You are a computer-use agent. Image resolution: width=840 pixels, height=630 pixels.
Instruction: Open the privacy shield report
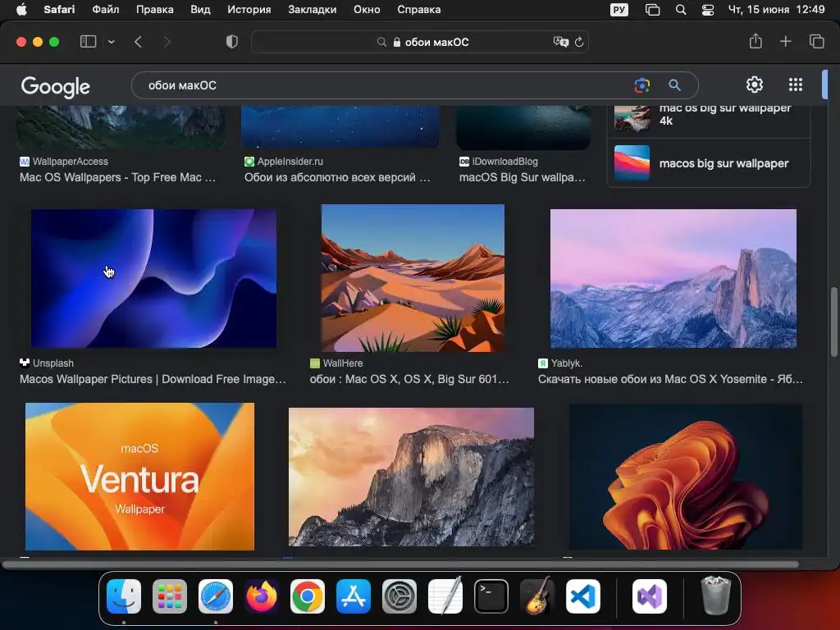tap(232, 42)
